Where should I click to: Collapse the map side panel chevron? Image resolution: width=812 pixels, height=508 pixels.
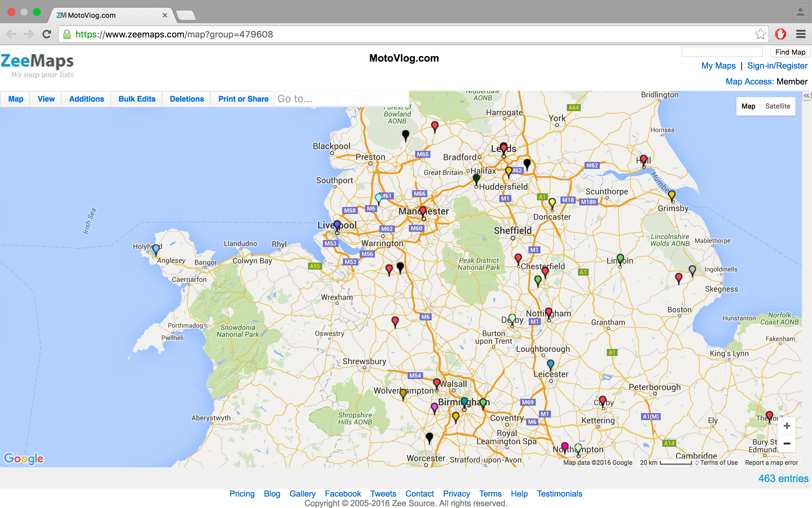806,96
